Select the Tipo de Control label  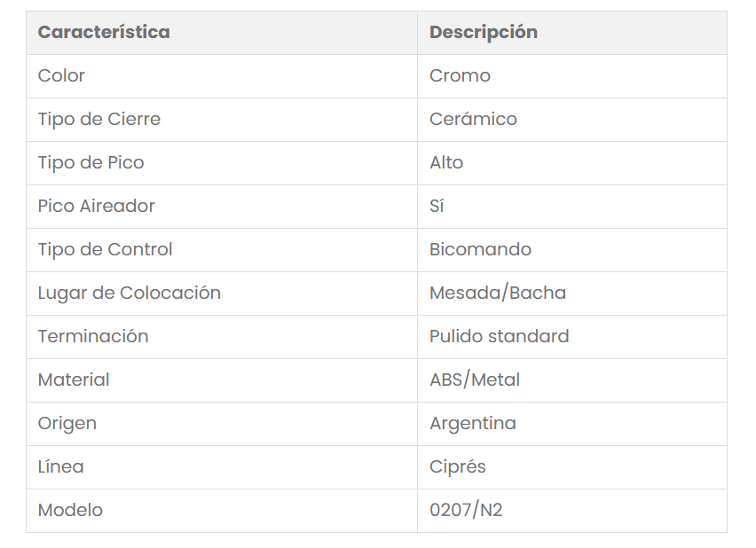105,249
